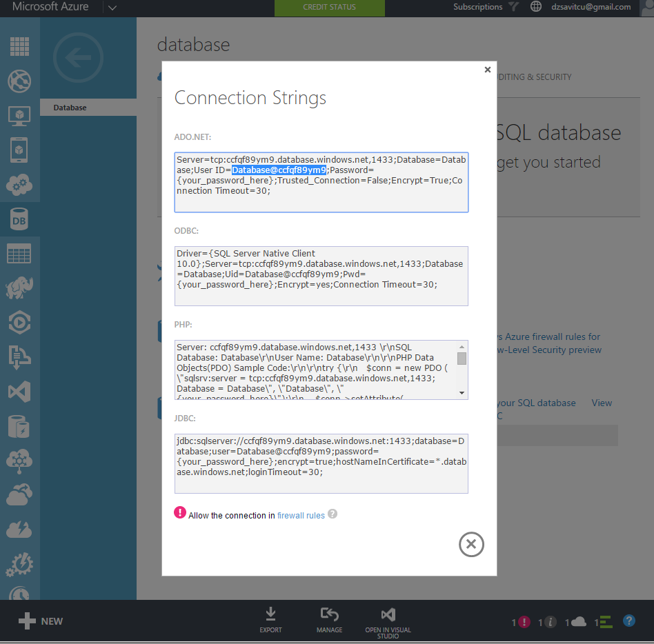
Task: Open BizTalk Services cloud icon in sidebar
Action: coord(19,461)
